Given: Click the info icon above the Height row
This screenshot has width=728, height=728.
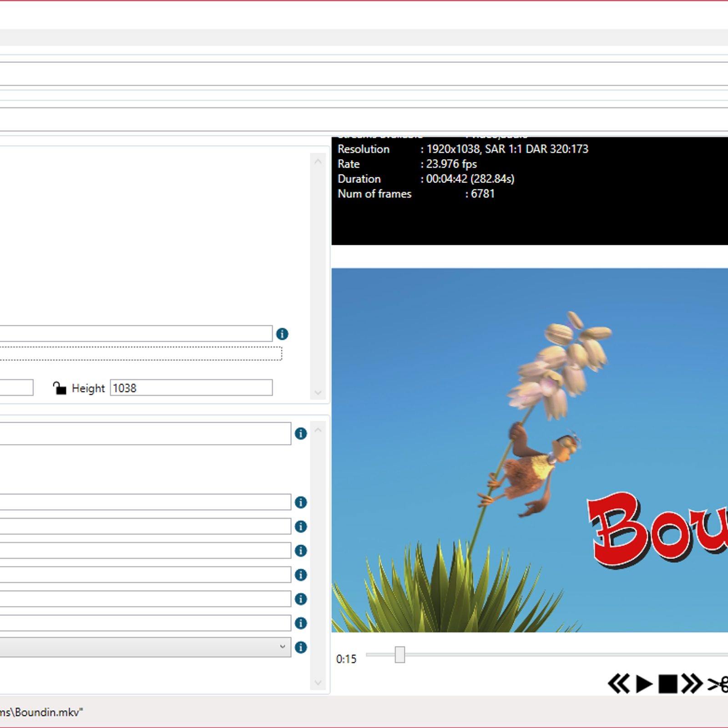Looking at the screenshot, I should [282, 334].
